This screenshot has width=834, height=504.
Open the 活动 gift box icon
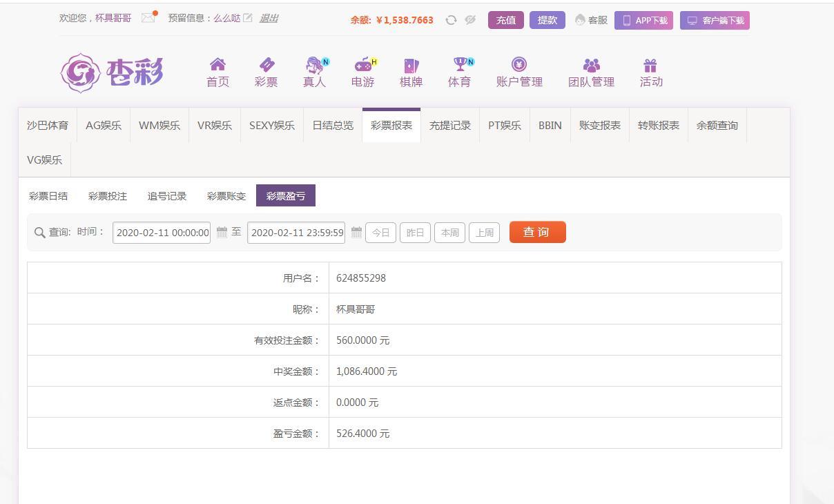point(650,66)
